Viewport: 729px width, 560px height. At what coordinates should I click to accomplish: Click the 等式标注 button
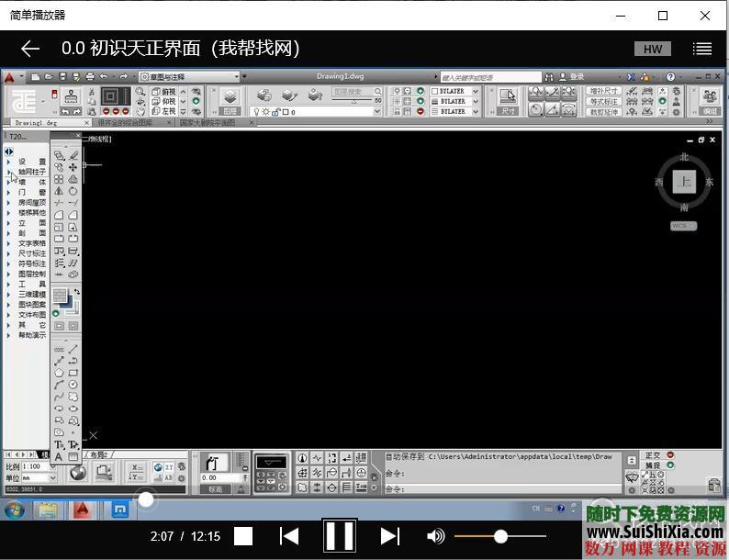click(x=604, y=101)
